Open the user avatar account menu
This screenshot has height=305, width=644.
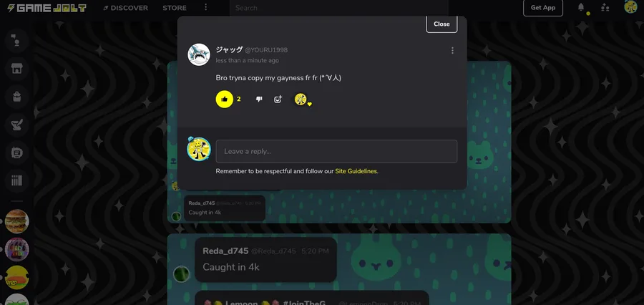tap(630, 7)
